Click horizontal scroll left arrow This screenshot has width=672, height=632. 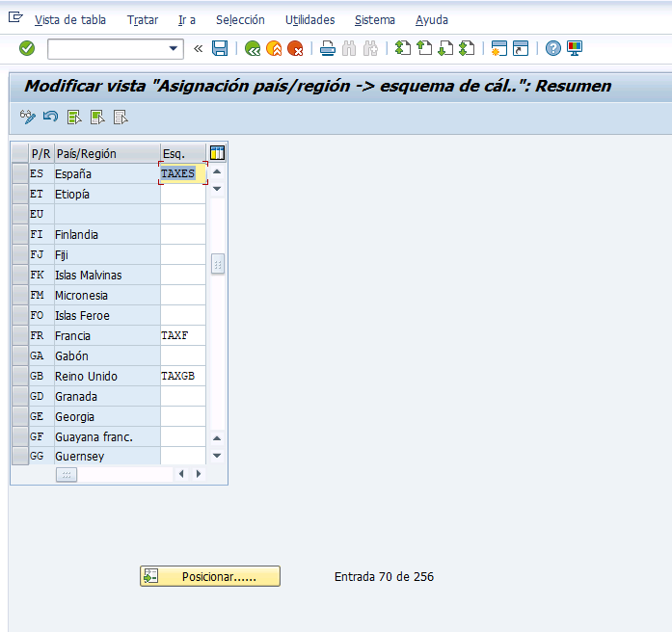(181, 474)
